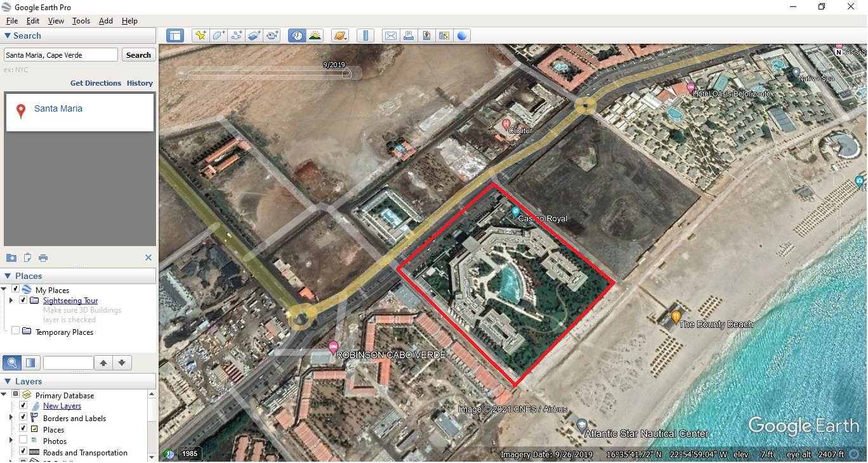The height and width of the screenshot is (463, 868).
Task: Toggle historical imagery clock button
Action: [x=297, y=36]
